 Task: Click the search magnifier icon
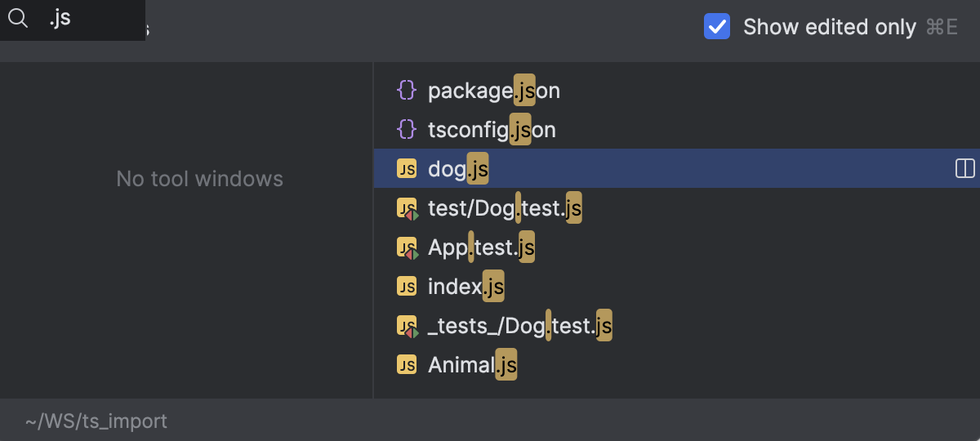point(18,19)
